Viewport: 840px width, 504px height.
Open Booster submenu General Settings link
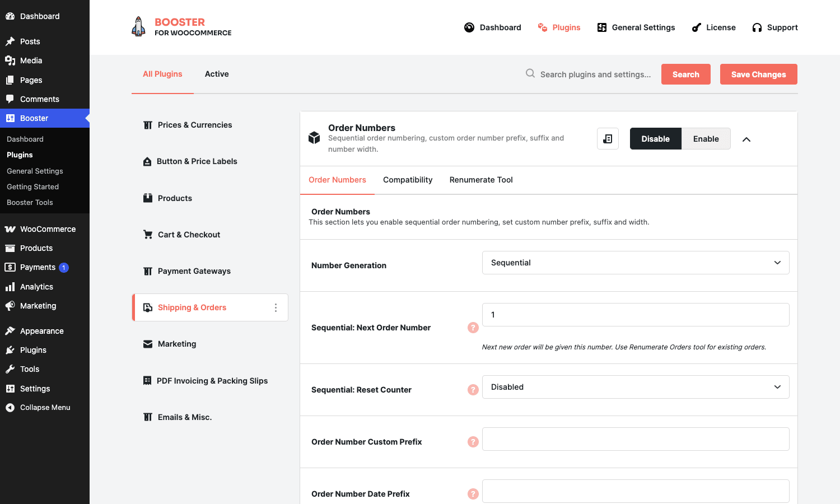(x=35, y=171)
